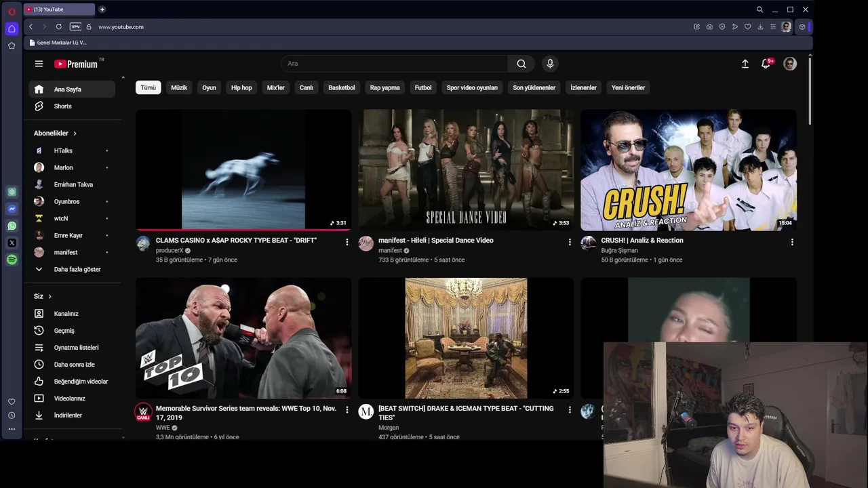This screenshot has height=488, width=868.
Task: Open options menu for manifest Hileli video
Action: tap(570, 242)
